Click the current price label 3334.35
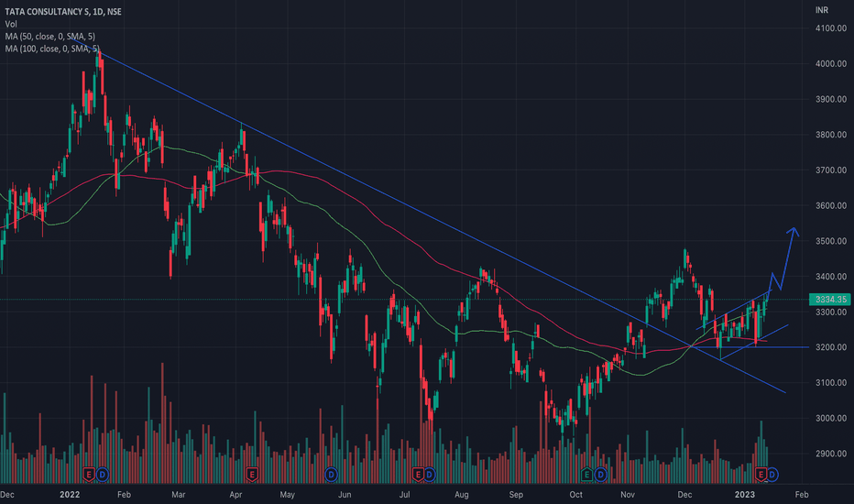 pyautogui.click(x=830, y=299)
